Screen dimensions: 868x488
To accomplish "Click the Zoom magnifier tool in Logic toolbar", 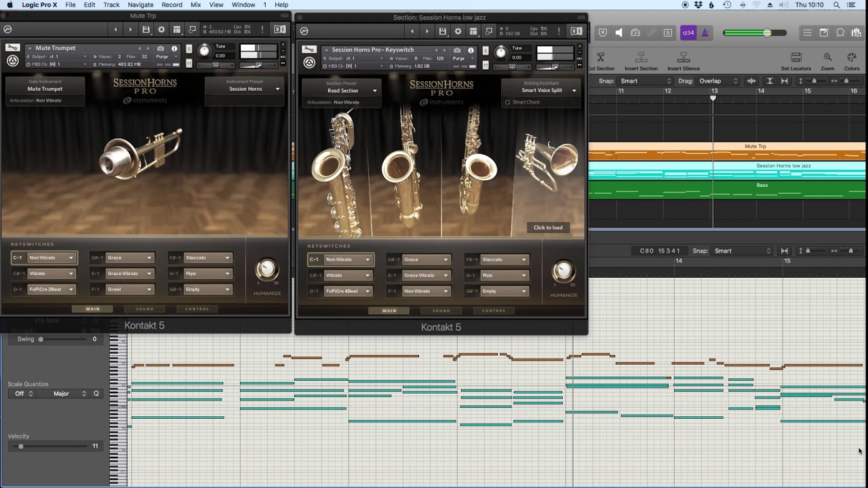I will point(827,58).
